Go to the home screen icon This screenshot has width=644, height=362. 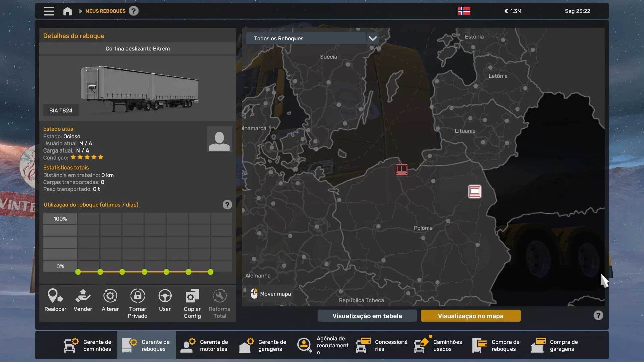coord(67,11)
